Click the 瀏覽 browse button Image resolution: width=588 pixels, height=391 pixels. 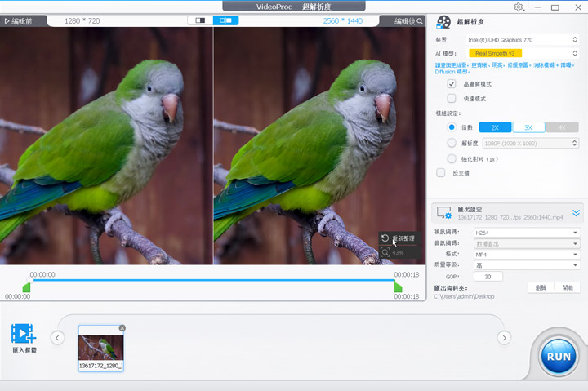(x=541, y=288)
